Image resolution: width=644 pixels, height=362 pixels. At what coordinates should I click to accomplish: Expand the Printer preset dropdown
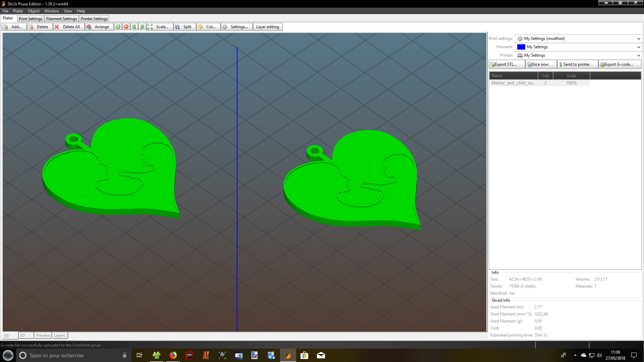(638, 56)
